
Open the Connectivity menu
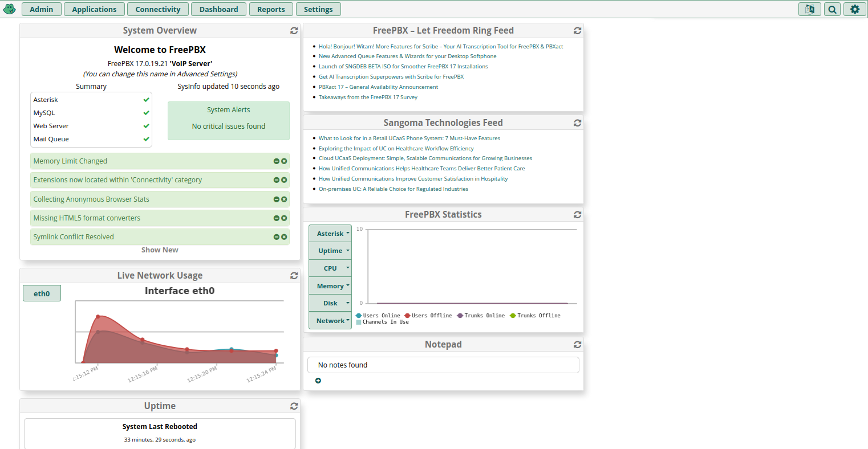click(x=158, y=9)
